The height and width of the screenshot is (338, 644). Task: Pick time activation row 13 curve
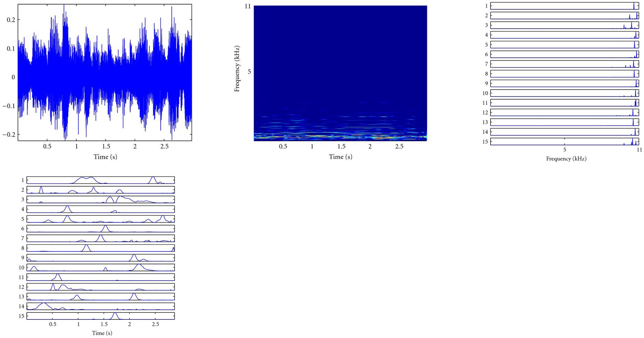point(101,296)
